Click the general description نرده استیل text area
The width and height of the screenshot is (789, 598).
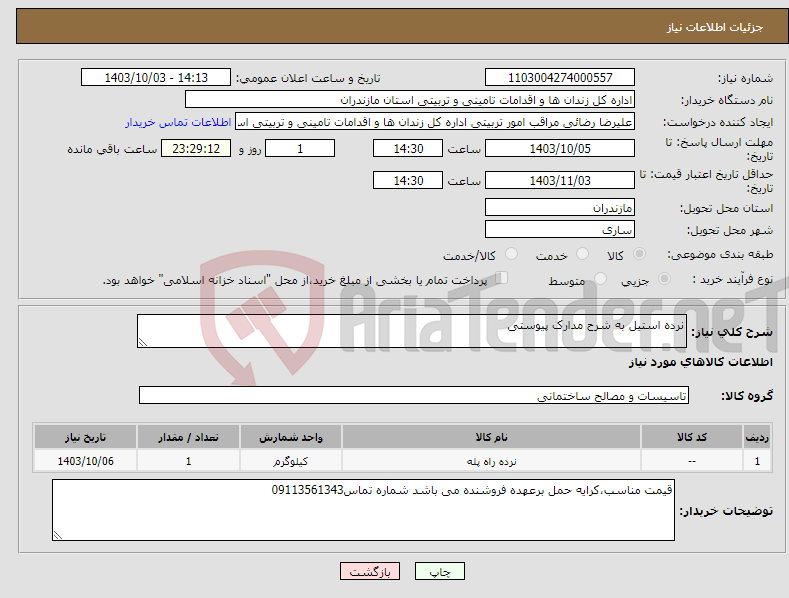pos(412,331)
